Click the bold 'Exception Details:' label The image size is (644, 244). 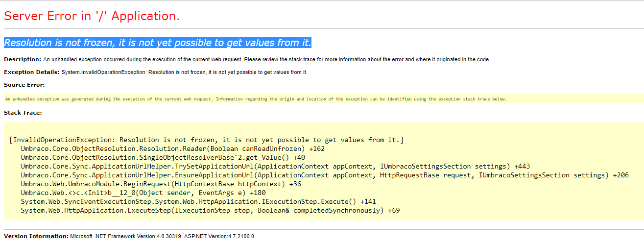(x=32, y=72)
